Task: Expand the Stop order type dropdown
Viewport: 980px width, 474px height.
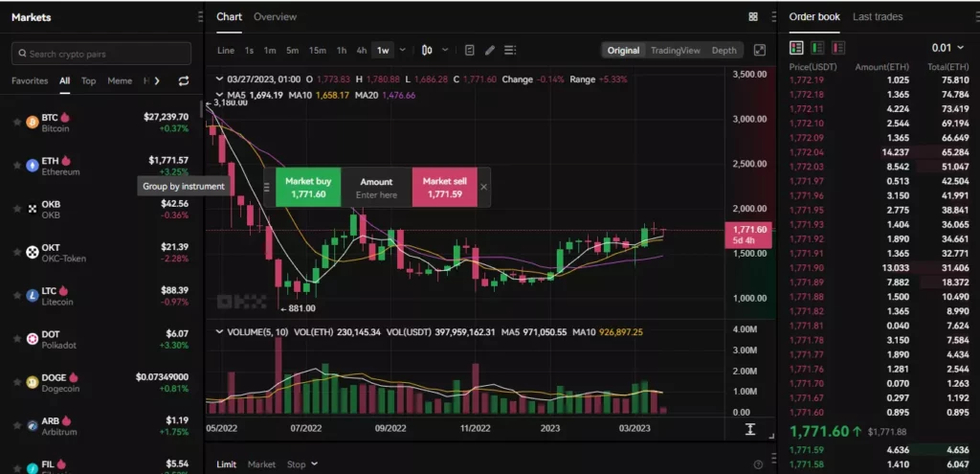Action: [x=302, y=464]
